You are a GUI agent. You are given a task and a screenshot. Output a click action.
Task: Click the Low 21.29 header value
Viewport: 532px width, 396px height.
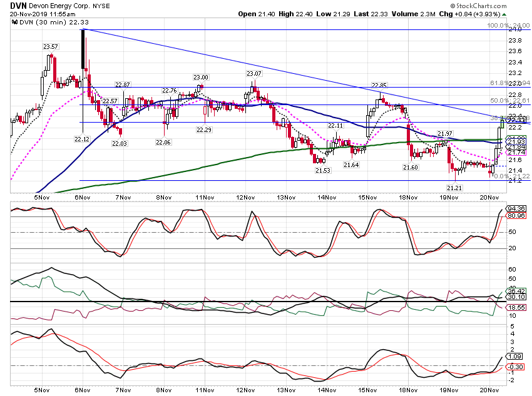pyautogui.click(x=333, y=14)
